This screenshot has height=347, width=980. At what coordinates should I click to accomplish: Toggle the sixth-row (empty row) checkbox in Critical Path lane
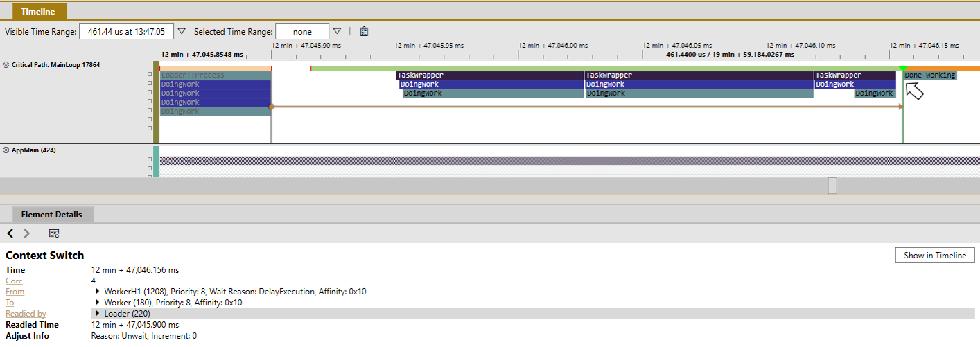click(150, 120)
